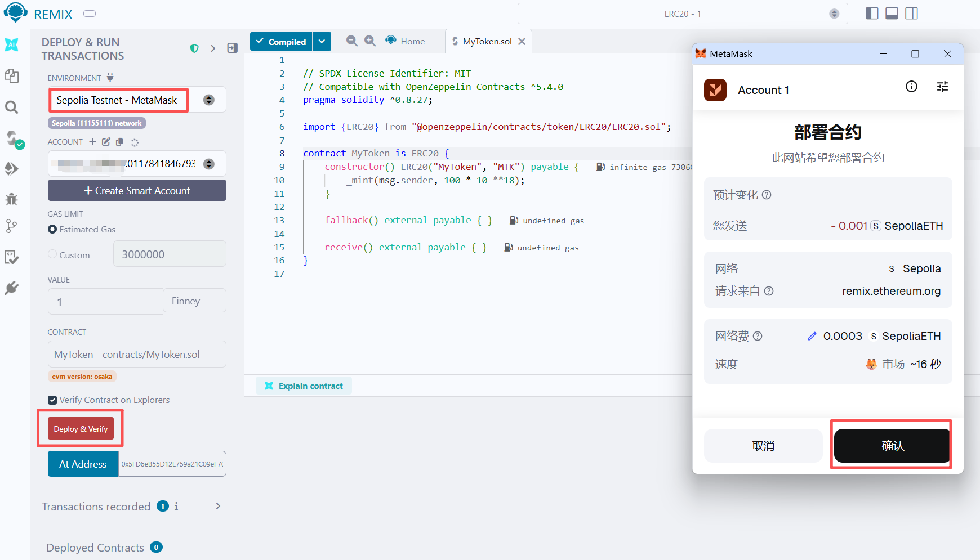Zoom out the editor font

[x=352, y=41]
